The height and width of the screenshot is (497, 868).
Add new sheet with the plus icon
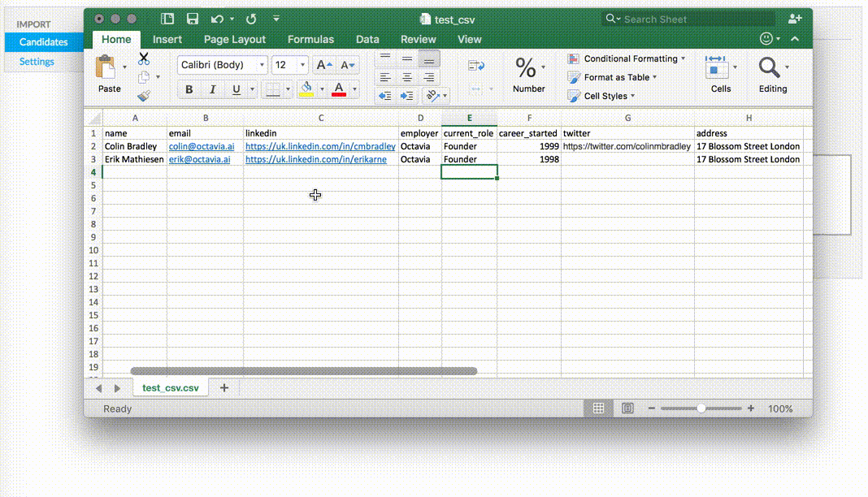(x=224, y=388)
